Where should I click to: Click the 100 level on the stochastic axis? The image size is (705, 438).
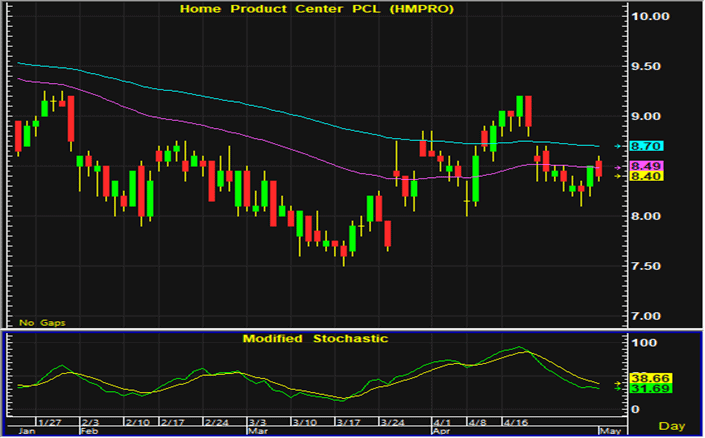pos(644,343)
